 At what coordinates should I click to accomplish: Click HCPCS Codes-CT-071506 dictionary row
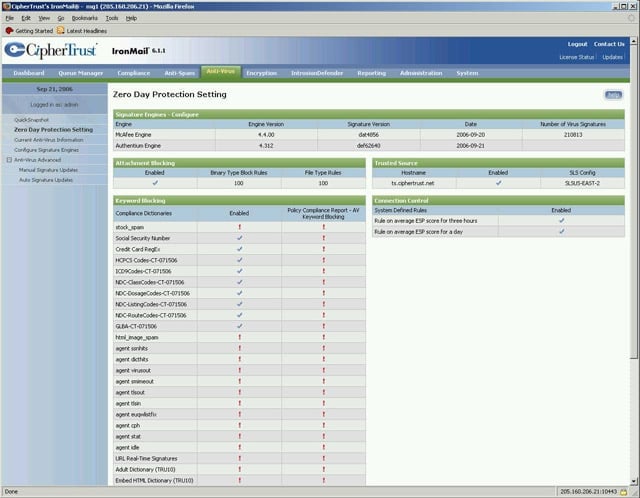tap(239, 260)
